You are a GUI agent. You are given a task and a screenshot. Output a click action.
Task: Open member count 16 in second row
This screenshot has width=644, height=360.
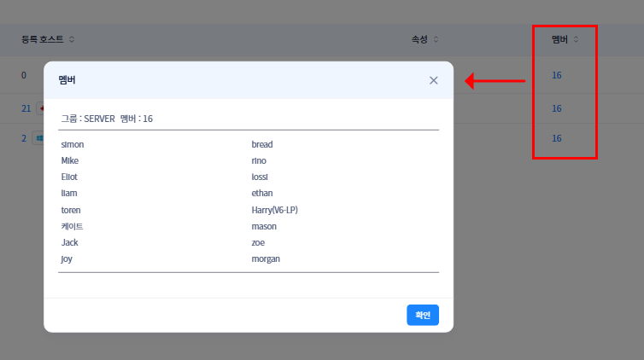557,108
